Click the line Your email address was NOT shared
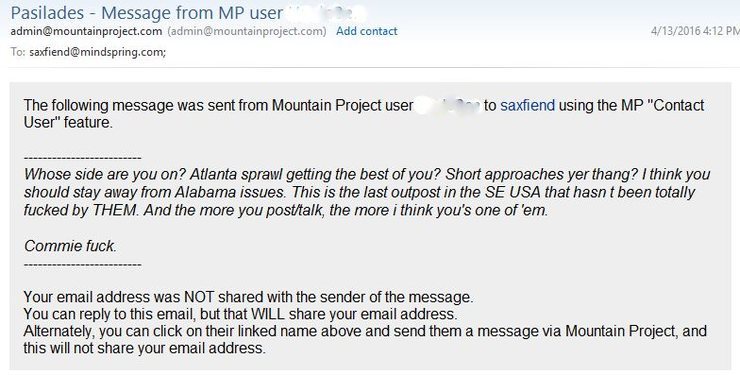This screenshot has width=740, height=375. pos(248,297)
